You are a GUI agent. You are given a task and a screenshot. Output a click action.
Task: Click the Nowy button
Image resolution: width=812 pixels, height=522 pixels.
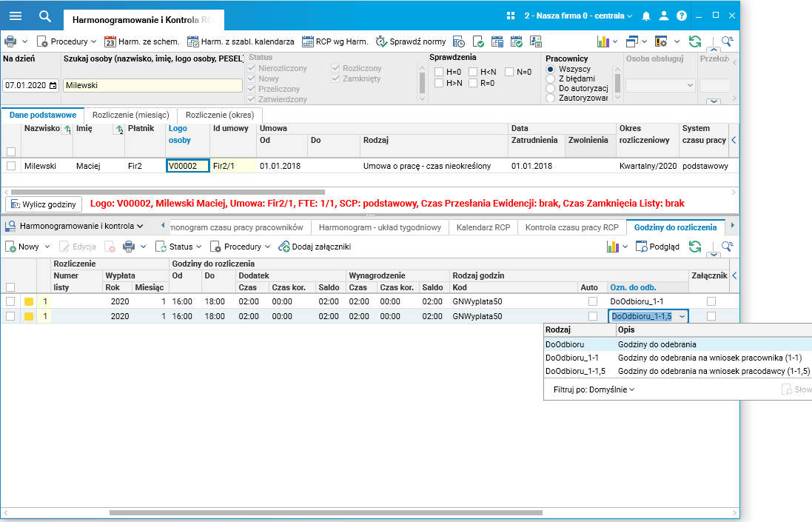point(22,247)
